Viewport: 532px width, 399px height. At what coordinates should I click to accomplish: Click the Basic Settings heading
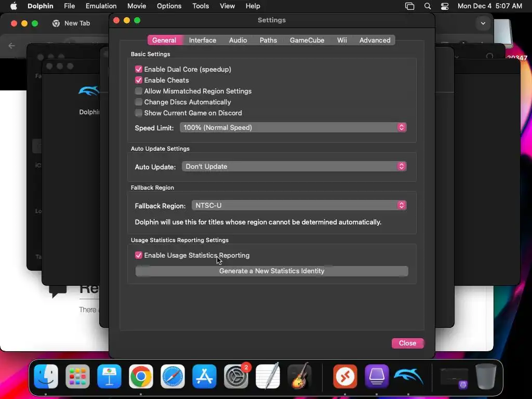coord(151,54)
